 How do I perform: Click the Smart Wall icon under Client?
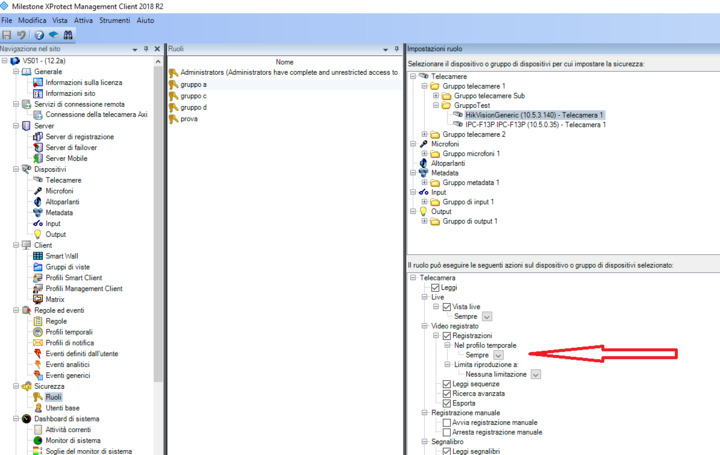pos(38,256)
